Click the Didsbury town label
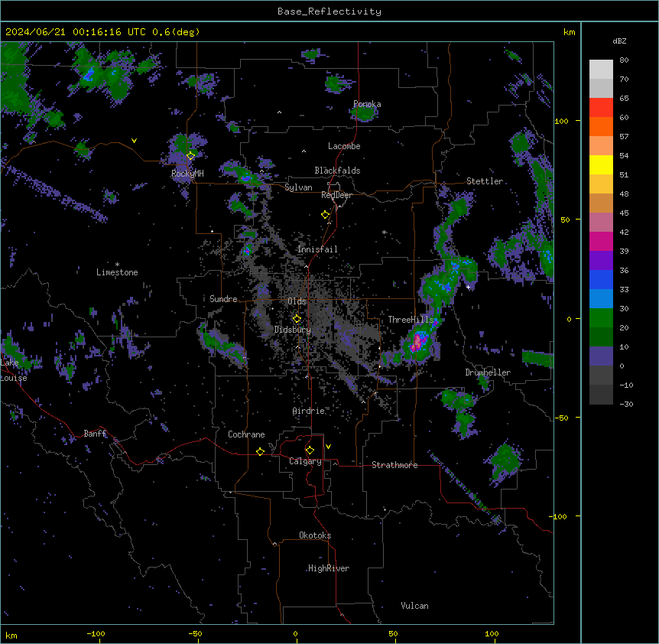This screenshot has height=644, width=659. click(293, 330)
